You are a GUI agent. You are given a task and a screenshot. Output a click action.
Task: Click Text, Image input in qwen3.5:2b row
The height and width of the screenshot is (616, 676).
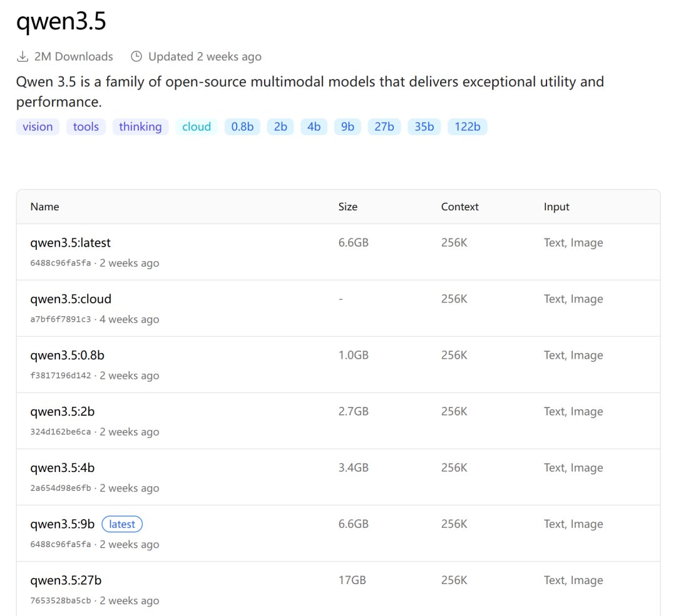(573, 412)
